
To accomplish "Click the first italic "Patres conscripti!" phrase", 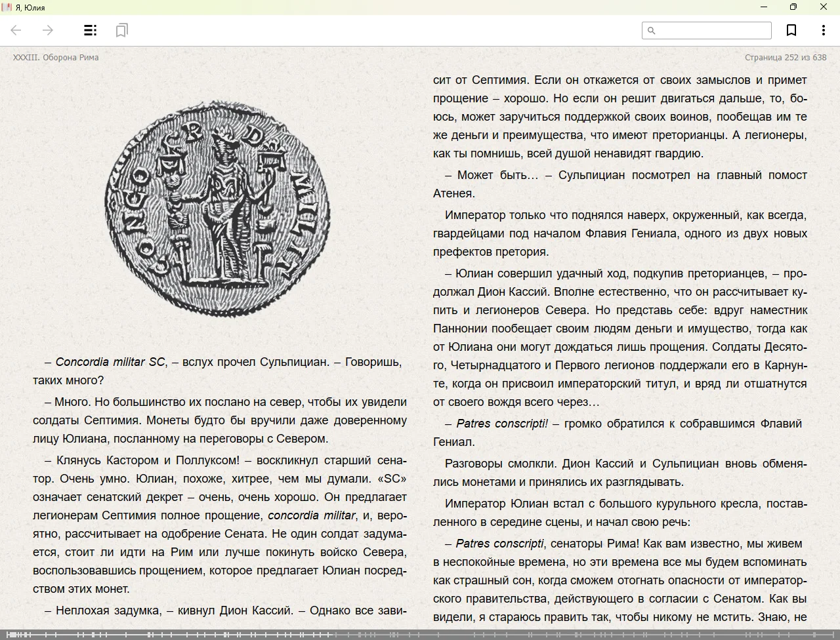I will (x=502, y=424).
